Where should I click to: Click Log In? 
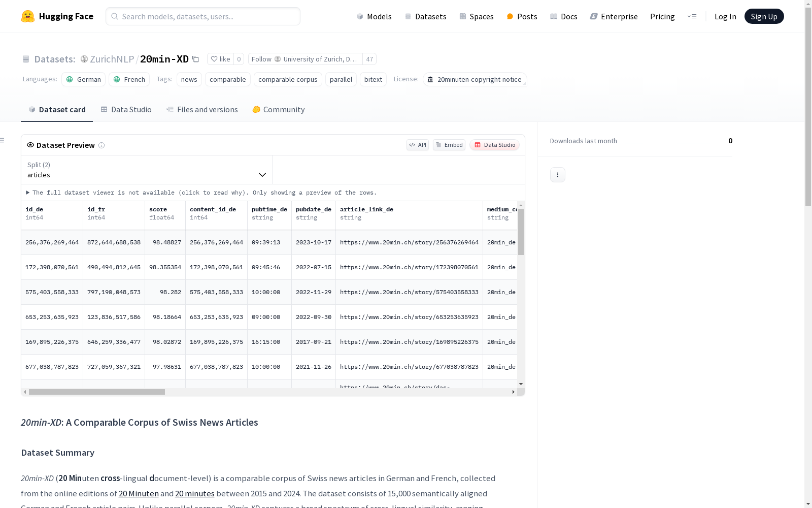tap(725, 16)
